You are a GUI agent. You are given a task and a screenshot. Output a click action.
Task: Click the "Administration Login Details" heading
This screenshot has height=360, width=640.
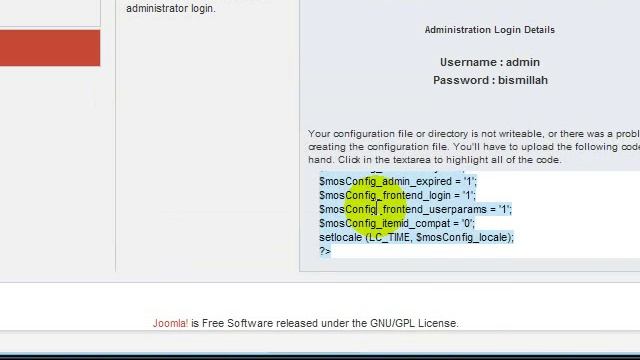click(x=489, y=30)
